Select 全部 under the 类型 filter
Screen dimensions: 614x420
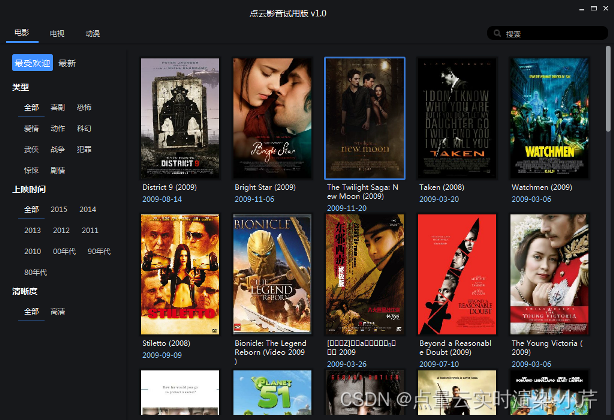click(31, 107)
